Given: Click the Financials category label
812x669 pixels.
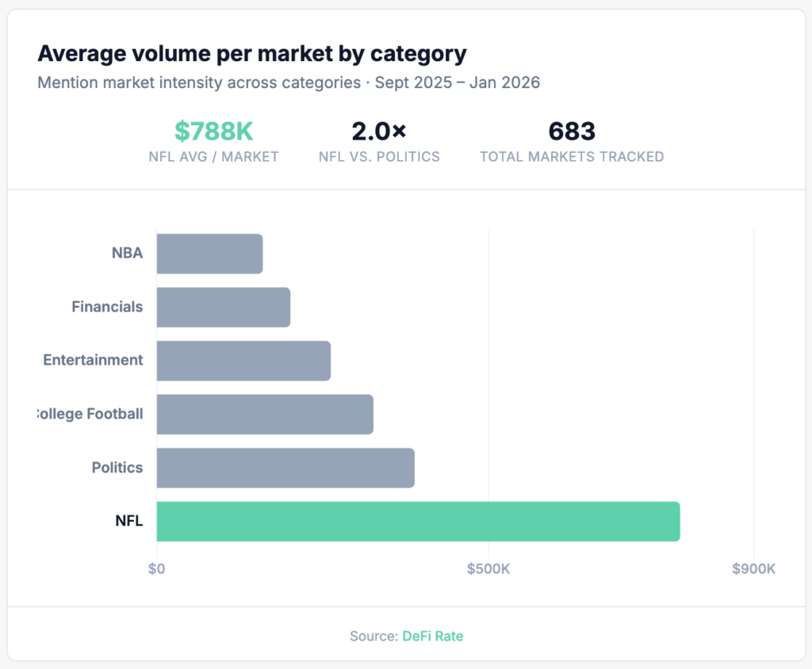Looking at the screenshot, I should [107, 307].
